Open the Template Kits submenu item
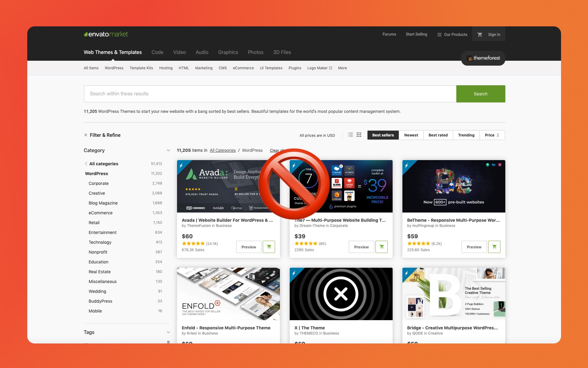Screen dimensions: 588x368 pos(141,68)
